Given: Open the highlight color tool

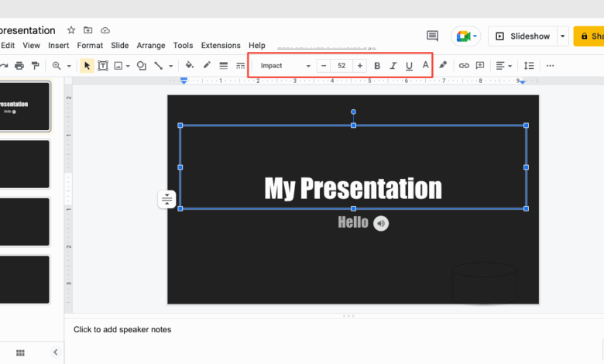Looking at the screenshot, I should (443, 65).
